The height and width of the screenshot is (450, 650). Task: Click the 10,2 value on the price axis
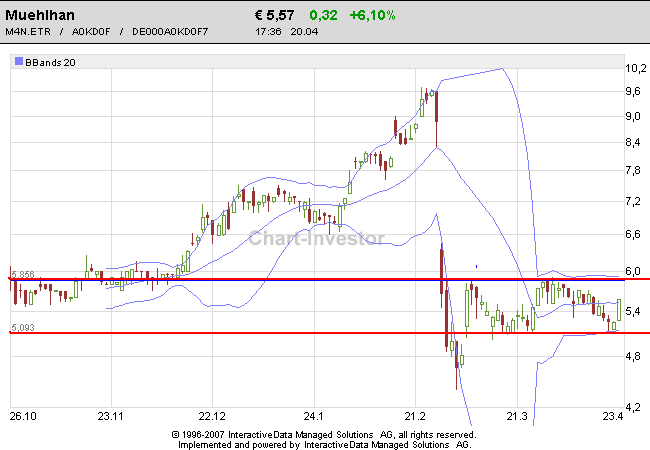pos(635,69)
